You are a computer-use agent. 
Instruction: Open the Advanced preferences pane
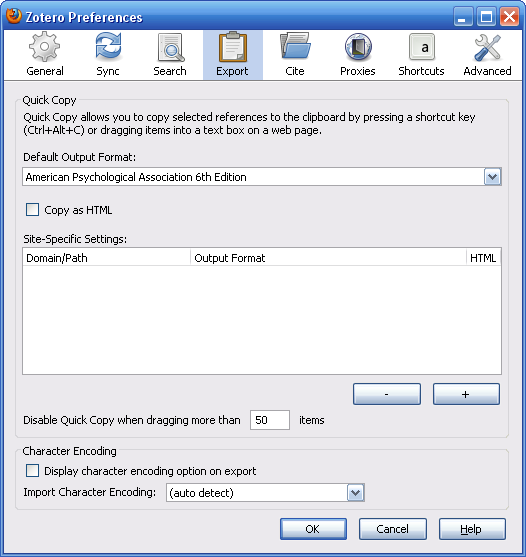pos(487,55)
